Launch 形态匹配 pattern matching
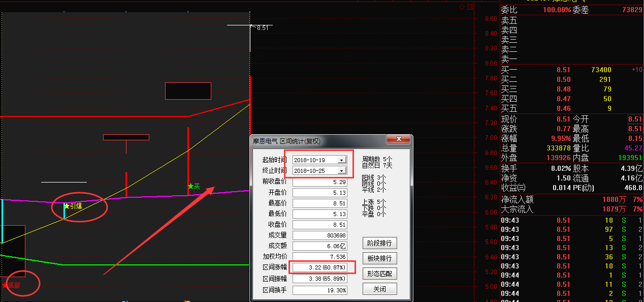This screenshot has width=644, height=302. click(379, 274)
